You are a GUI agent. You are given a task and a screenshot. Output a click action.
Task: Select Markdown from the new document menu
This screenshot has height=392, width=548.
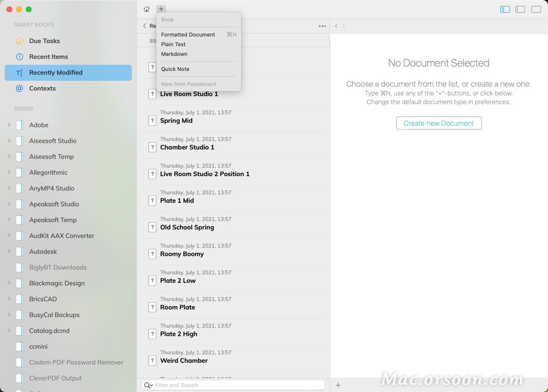[174, 54]
